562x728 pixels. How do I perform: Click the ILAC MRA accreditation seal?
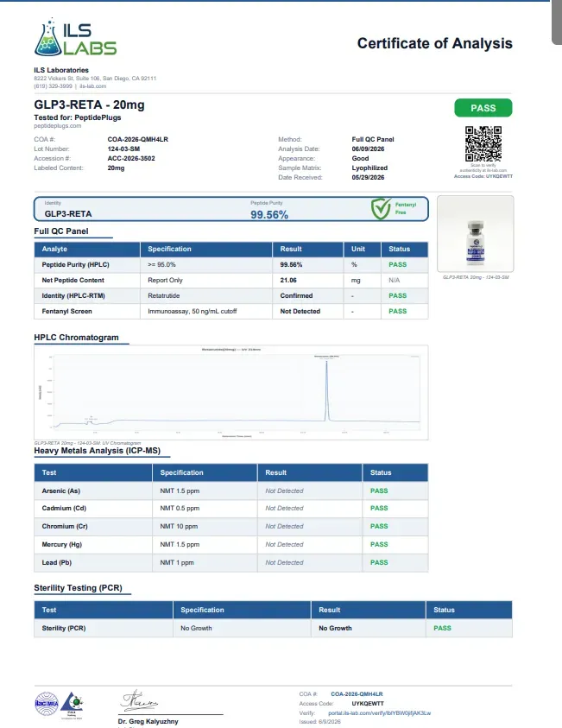click(47, 704)
